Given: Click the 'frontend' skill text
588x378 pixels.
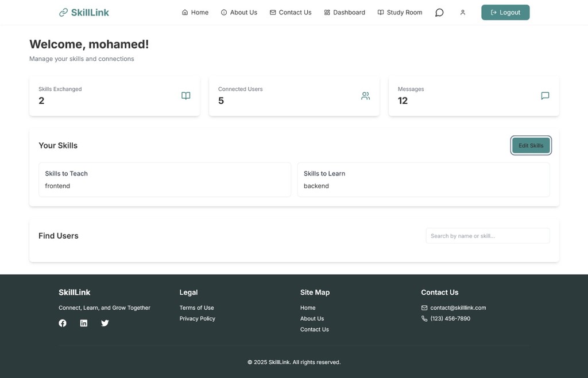Looking at the screenshot, I should (x=57, y=186).
